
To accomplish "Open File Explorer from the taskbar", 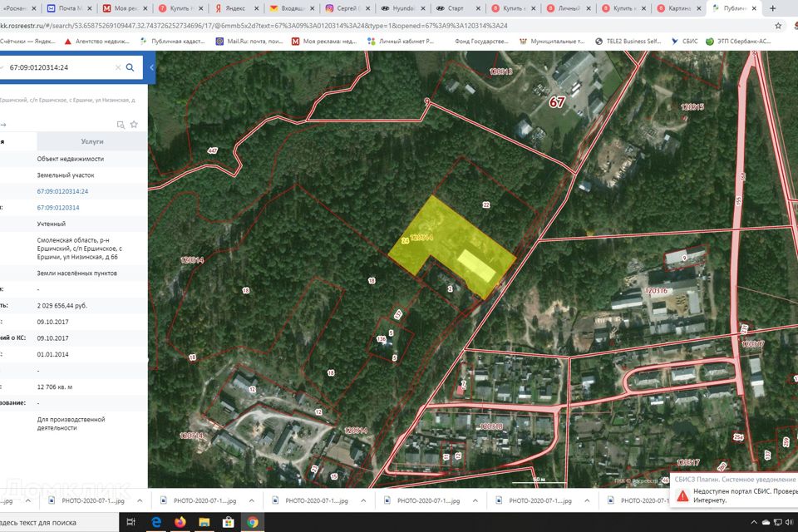I will 204,522.
